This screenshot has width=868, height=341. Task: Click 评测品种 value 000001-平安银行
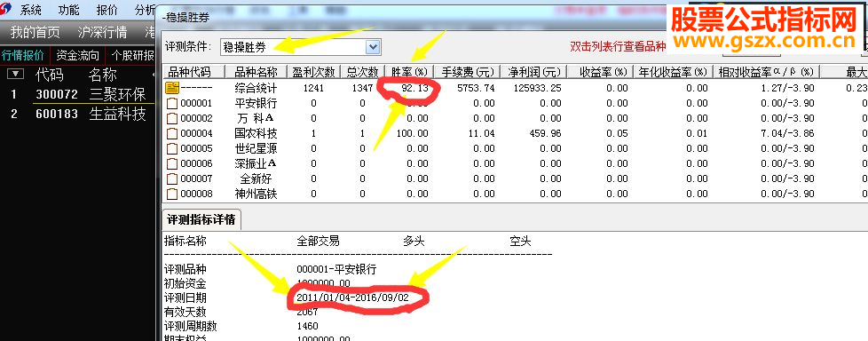click(x=336, y=270)
